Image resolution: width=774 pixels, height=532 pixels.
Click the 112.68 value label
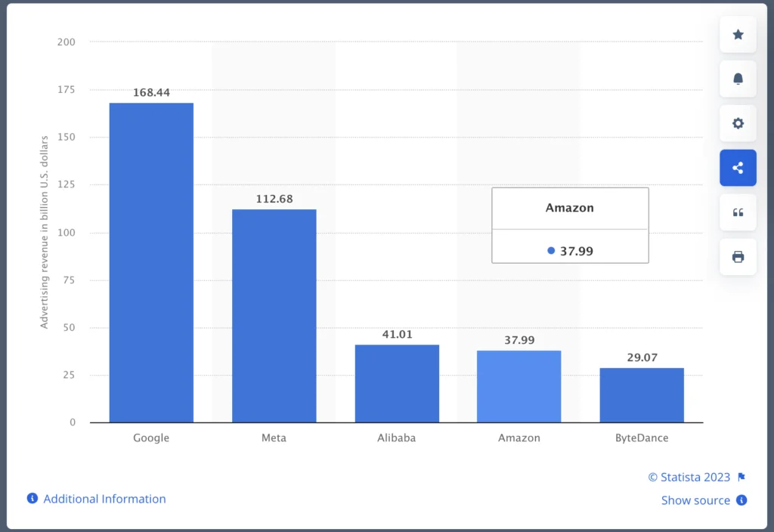(274, 199)
